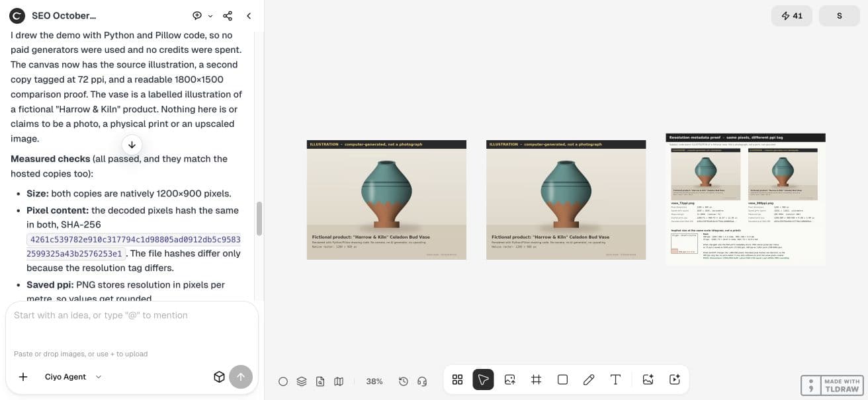Click the 'Saved ppi:' bullet text
Viewport: 868px width, 400px height.
point(50,285)
